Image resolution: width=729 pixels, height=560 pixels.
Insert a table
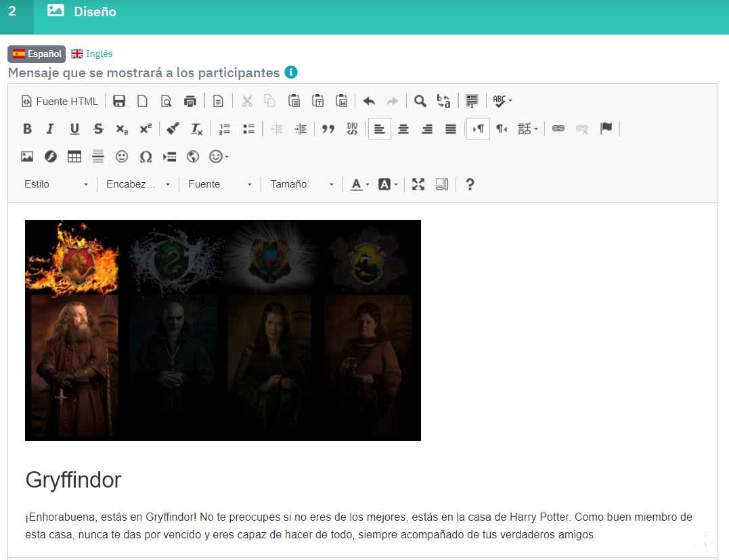(x=74, y=156)
